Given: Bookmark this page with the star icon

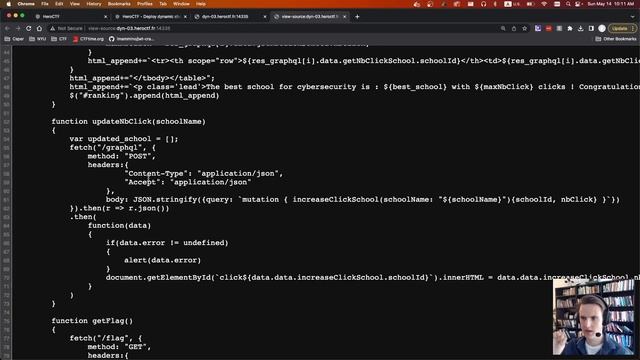Looking at the screenshot, I should (x=524, y=29).
